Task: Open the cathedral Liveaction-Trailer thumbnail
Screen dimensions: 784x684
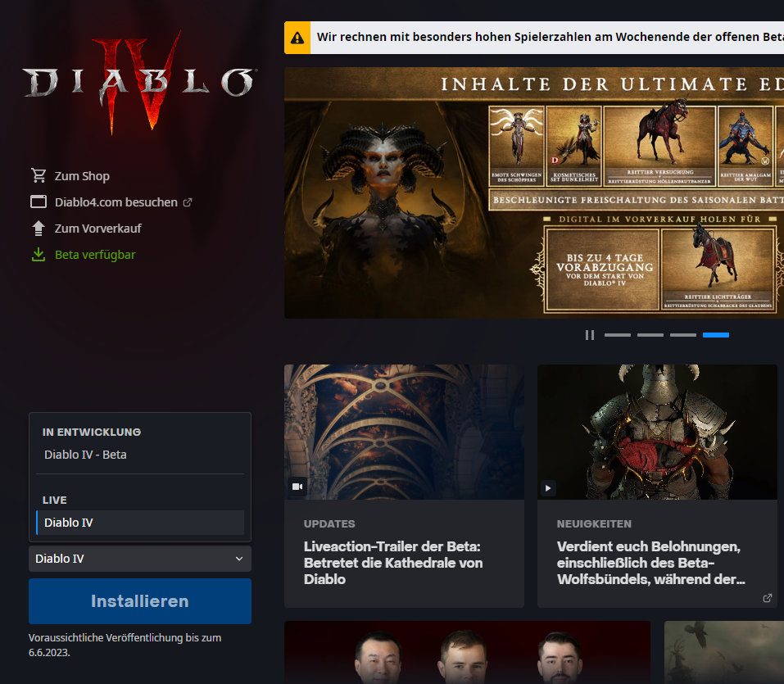Action: [404, 432]
